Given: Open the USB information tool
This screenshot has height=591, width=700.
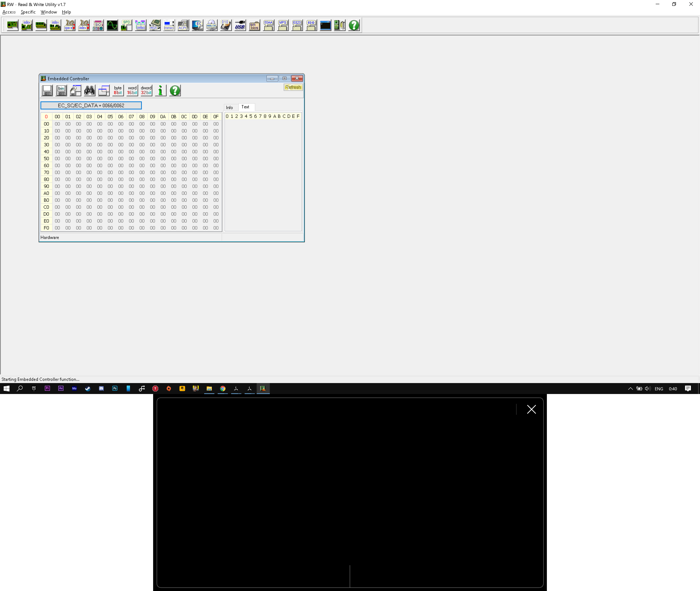Looking at the screenshot, I should point(240,25).
